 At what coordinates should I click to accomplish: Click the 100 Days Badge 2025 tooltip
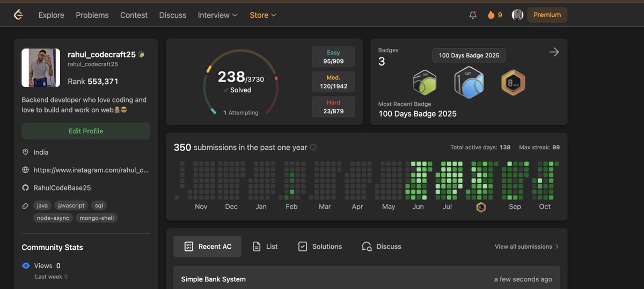tap(469, 55)
